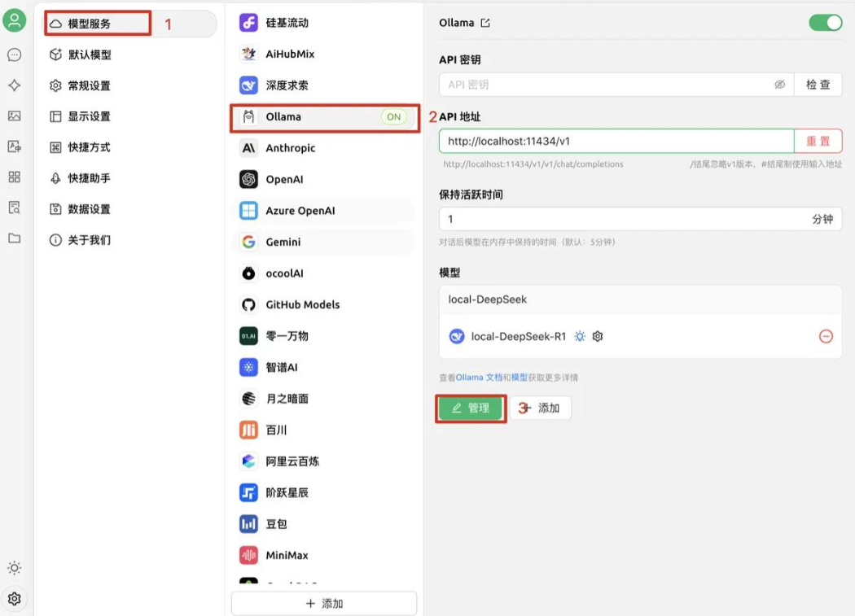
Task: Click the settings gear beside local-DeepSeek-R1
Action: (x=598, y=336)
